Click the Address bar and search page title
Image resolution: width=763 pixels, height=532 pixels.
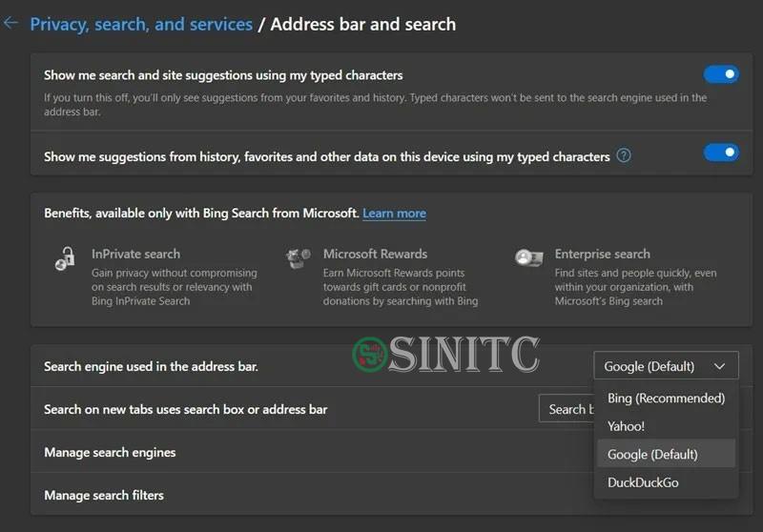coord(363,25)
